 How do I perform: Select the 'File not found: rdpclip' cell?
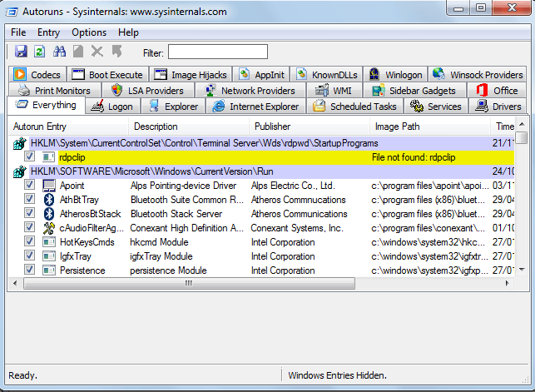pyautogui.click(x=414, y=157)
